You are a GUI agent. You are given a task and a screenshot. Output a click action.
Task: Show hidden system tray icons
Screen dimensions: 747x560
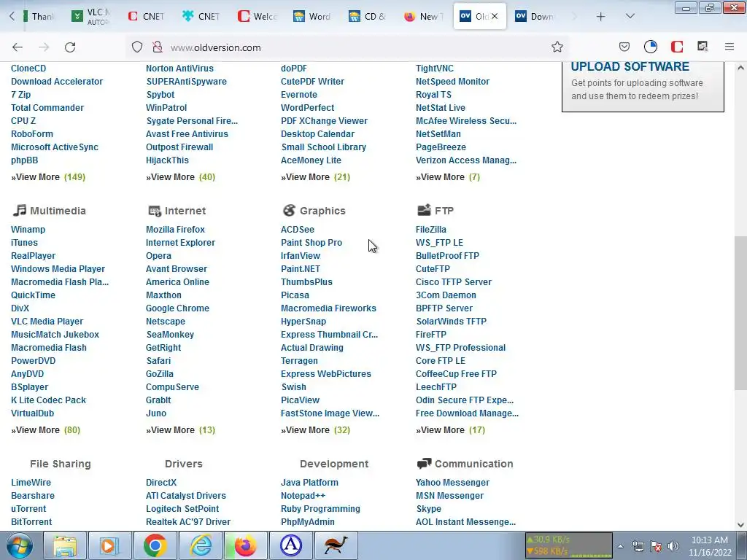pyautogui.click(x=620, y=546)
